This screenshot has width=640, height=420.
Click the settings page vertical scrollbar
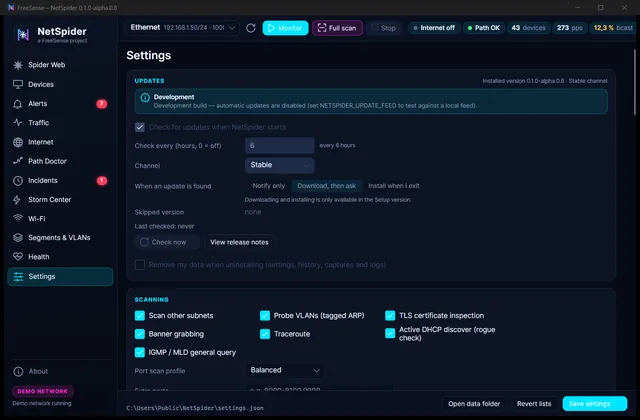(635, 82)
